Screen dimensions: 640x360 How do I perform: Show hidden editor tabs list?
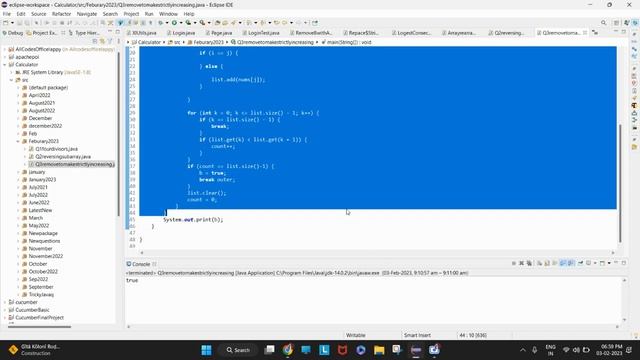coord(595,32)
